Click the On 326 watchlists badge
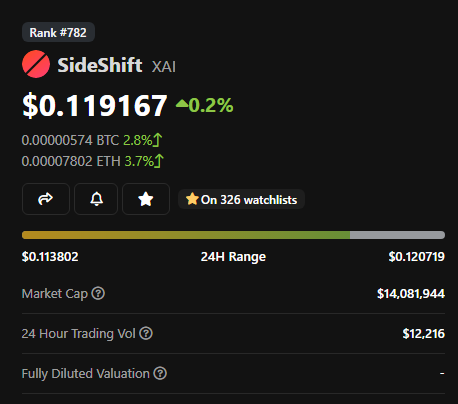458x404 pixels. pos(241,199)
